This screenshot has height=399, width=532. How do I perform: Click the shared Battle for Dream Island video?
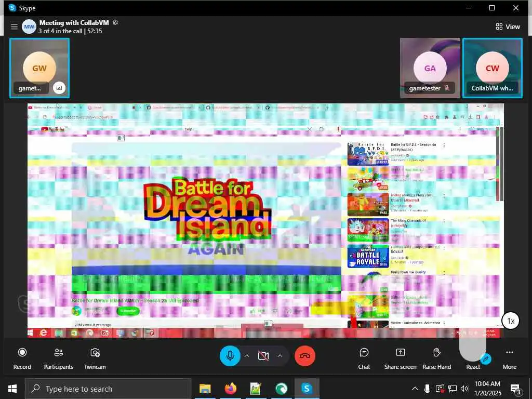206,217
